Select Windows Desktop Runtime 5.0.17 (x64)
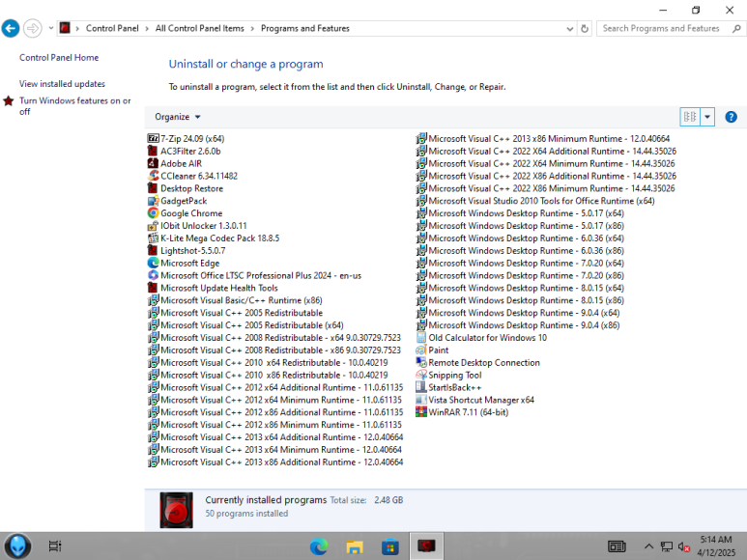The image size is (747, 560). coord(520,213)
